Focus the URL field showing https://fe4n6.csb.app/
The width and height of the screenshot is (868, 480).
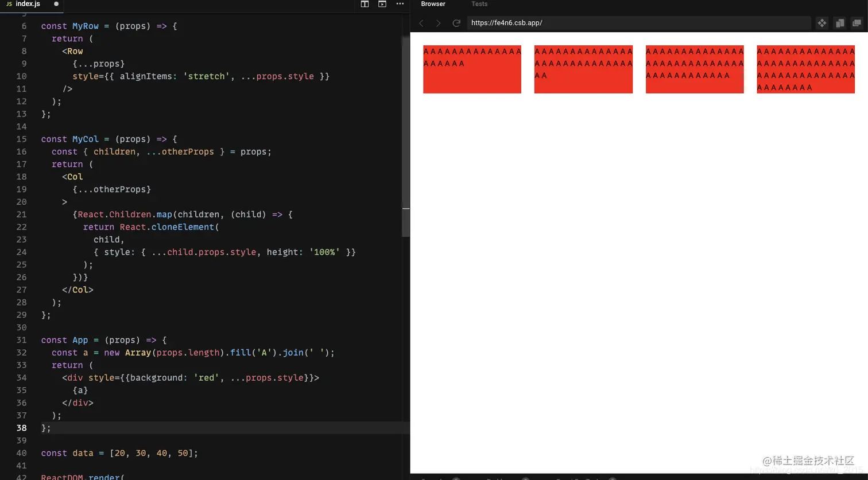coord(638,23)
